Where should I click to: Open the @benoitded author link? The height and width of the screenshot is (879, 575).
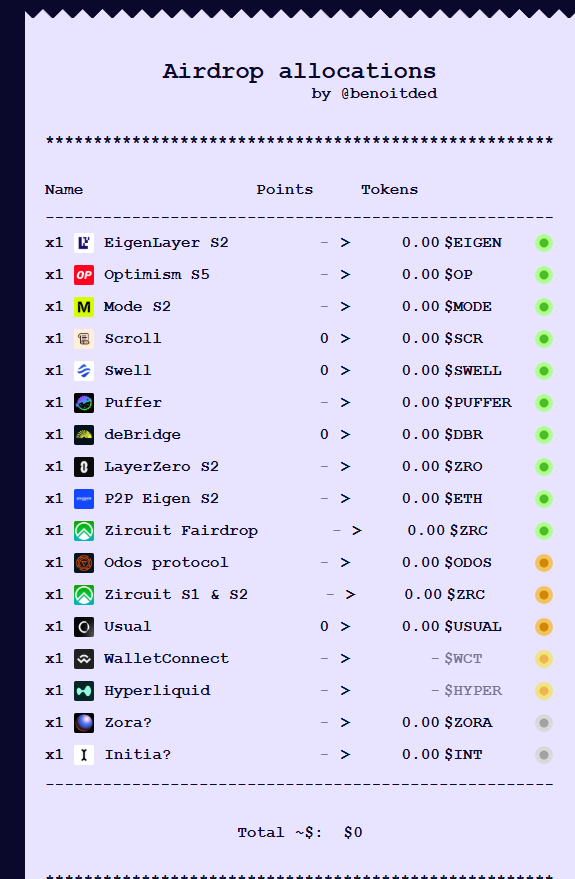pos(389,94)
